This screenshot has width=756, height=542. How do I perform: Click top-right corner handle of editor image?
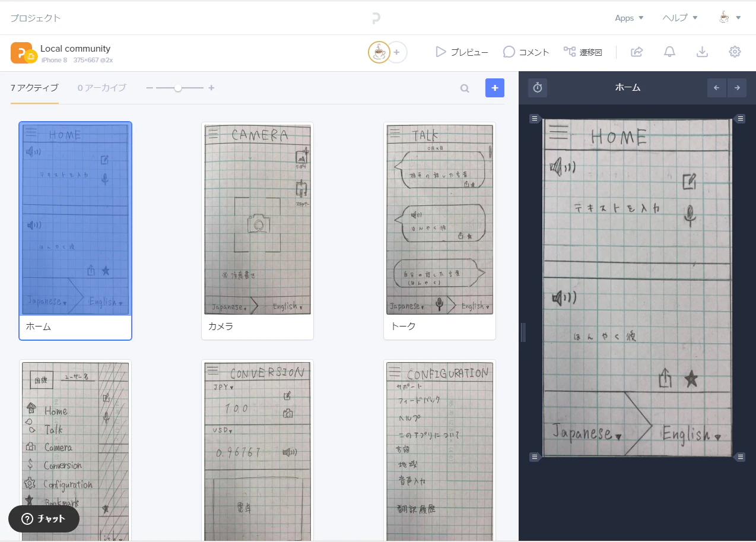click(740, 119)
